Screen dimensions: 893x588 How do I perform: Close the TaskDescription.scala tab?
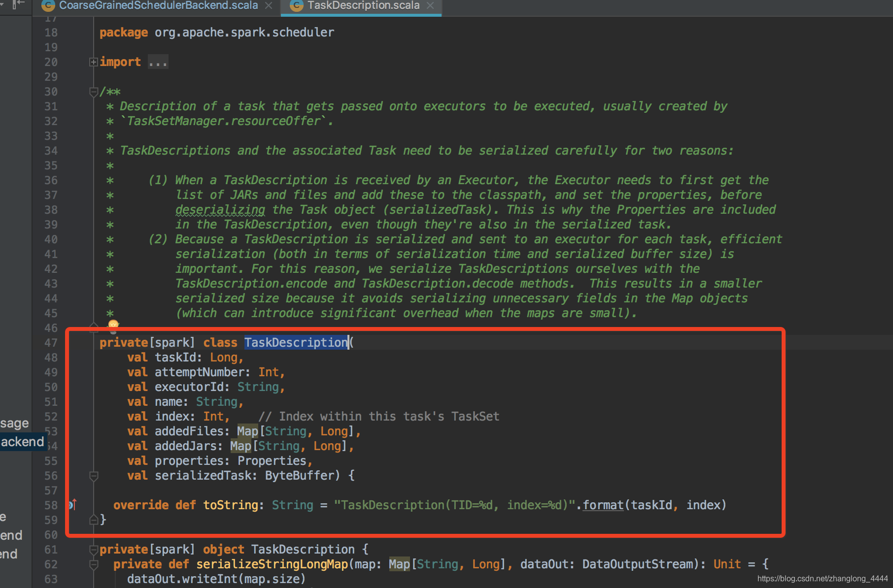[x=430, y=5]
